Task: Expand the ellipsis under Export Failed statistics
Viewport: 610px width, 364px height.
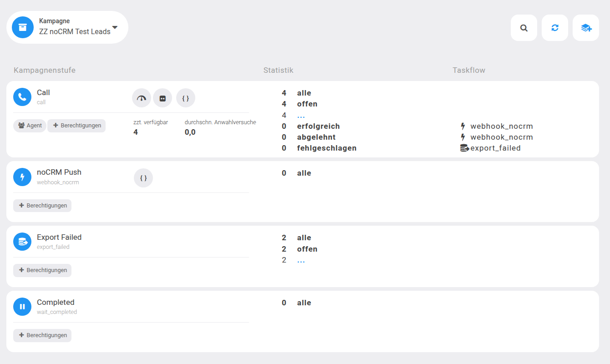Action: 301,260
